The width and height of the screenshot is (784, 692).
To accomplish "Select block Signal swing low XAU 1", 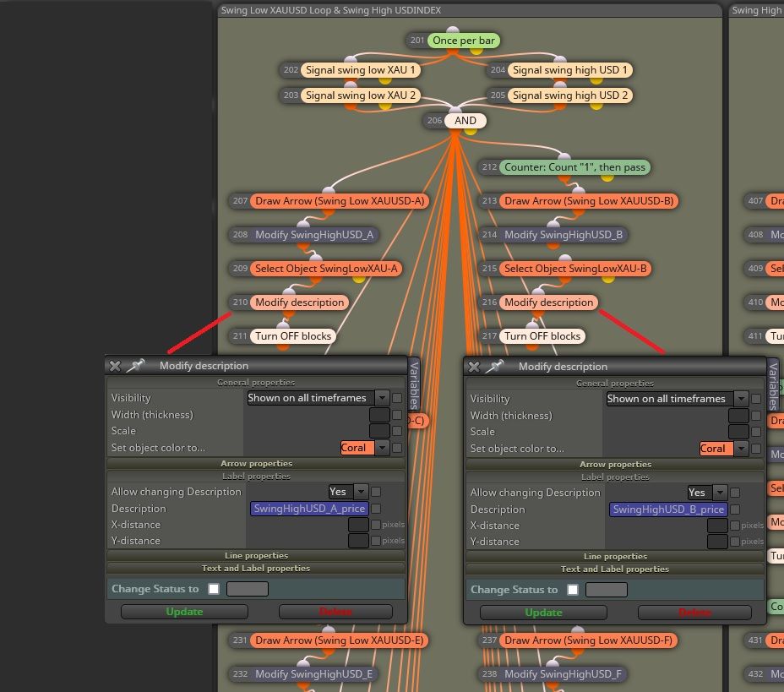I will (x=361, y=70).
